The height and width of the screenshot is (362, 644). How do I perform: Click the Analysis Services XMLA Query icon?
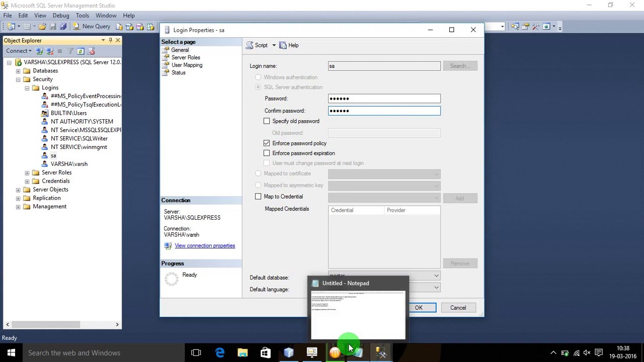150,26
